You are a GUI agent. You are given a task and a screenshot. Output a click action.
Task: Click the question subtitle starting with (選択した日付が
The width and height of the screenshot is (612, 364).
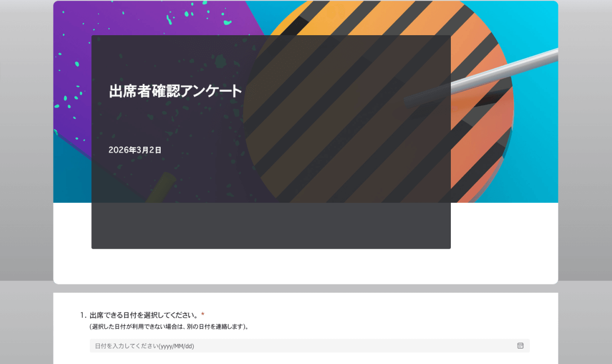tap(169, 327)
